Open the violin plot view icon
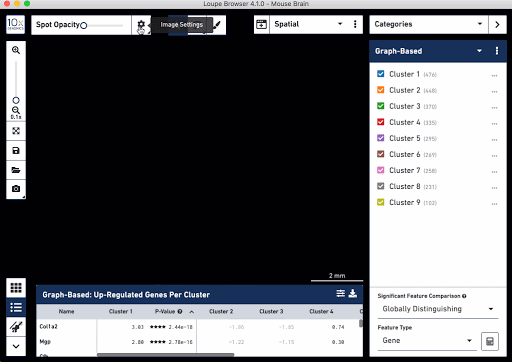The width and height of the screenshot is (512, 362). (16, 327)
